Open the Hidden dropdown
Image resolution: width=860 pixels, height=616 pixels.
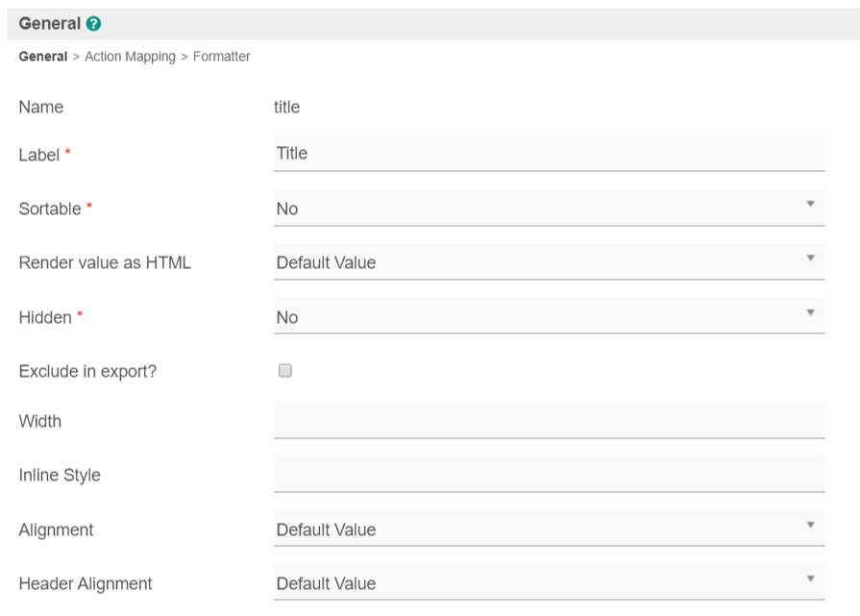548,317
